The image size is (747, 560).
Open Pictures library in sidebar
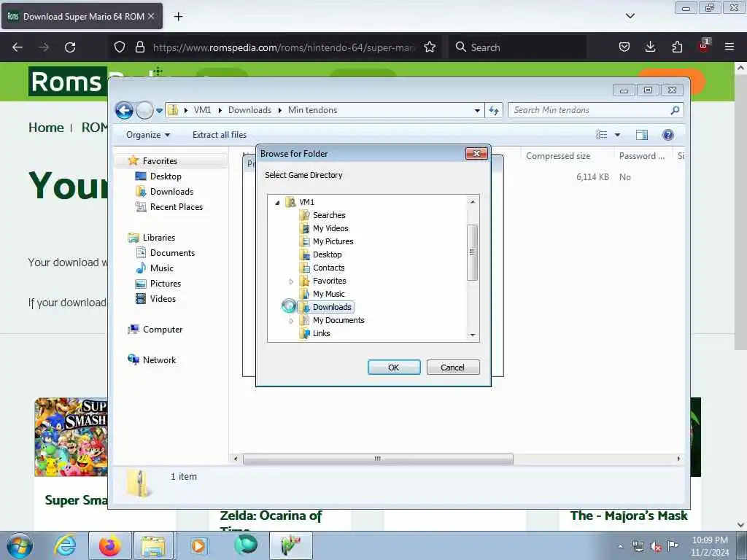166,284
